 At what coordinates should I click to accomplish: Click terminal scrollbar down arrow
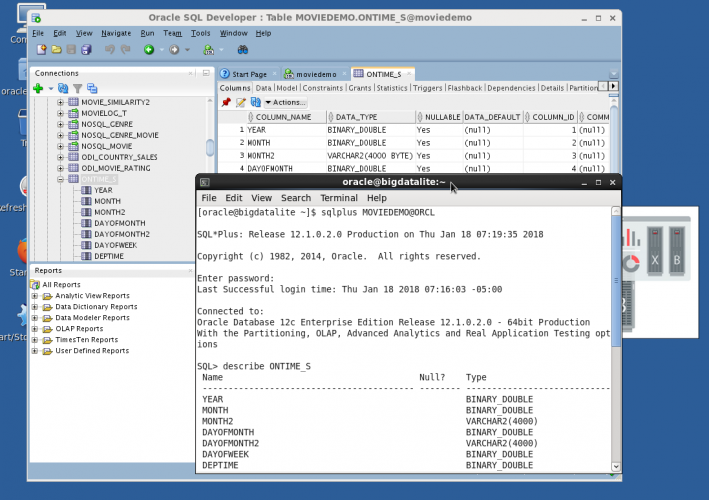coord(616,467)
